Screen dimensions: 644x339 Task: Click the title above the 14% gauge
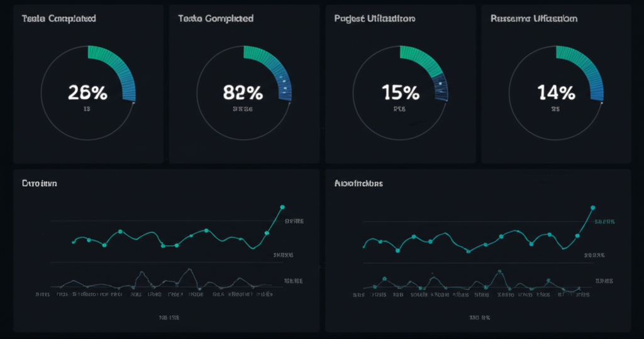(x=534, y=19)
